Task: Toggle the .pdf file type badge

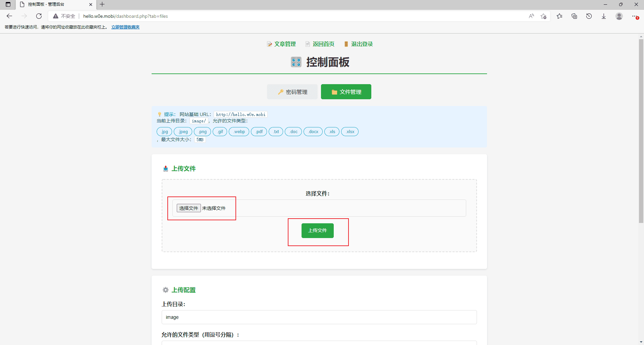Action: 259,131
